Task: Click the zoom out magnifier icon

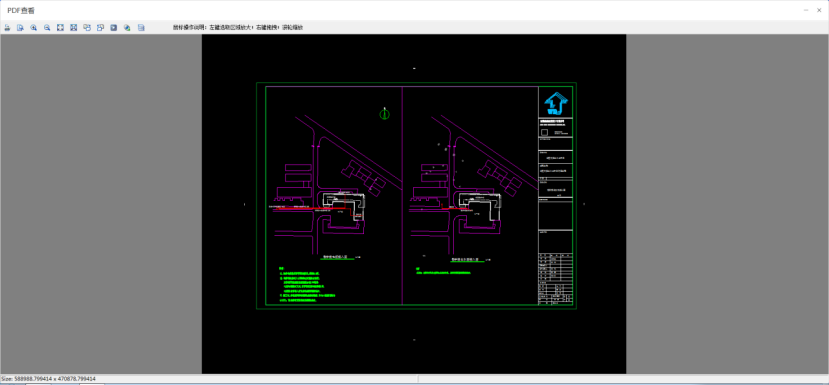Action: [x=47, y=28]
